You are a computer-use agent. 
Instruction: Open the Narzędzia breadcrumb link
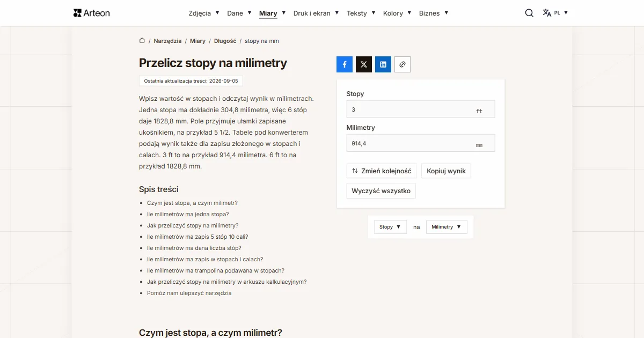point(167,41)
